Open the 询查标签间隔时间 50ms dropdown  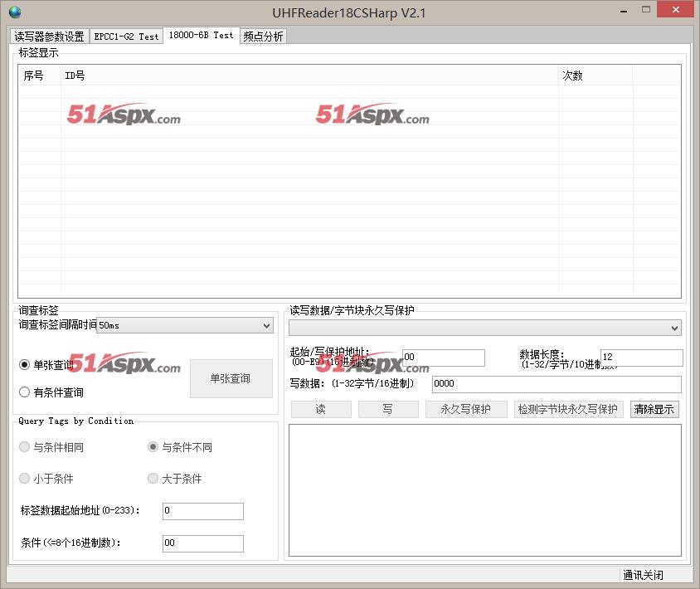[x=184, y=326]
